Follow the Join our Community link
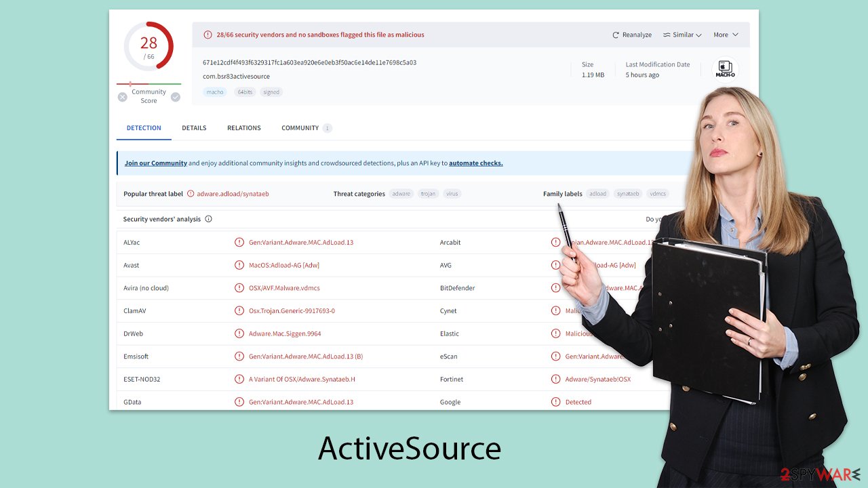This screenshot has height=488, width=868. [156, 163]
